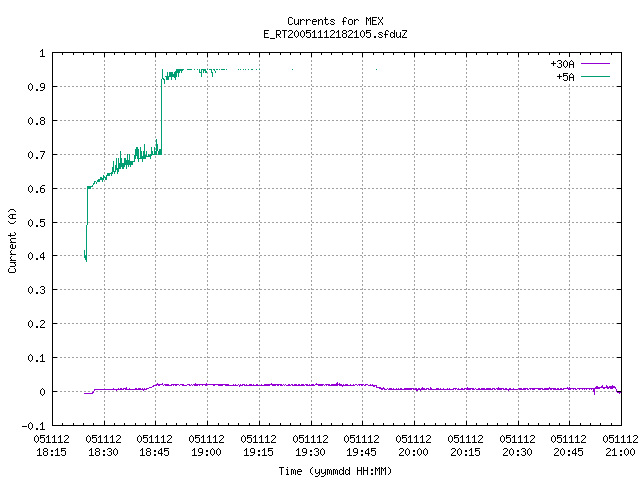Click the x-axis time label 18:45

tap(154, 452)
